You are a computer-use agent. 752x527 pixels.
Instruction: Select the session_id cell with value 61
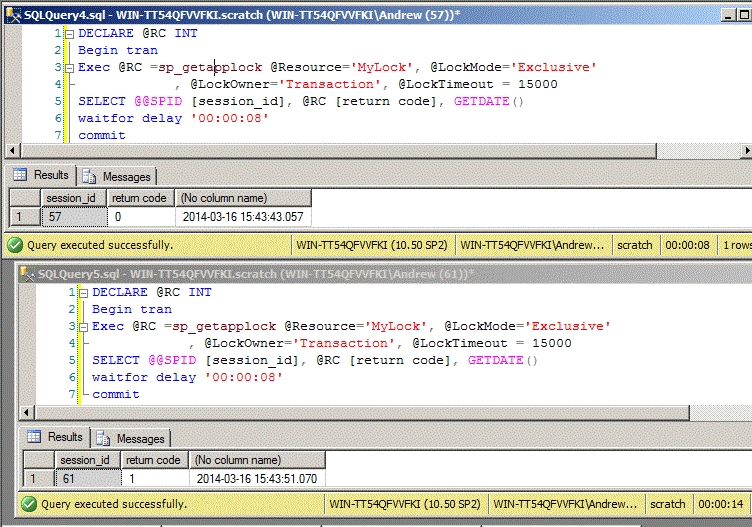pyautogui.click(x=88, y=479)
